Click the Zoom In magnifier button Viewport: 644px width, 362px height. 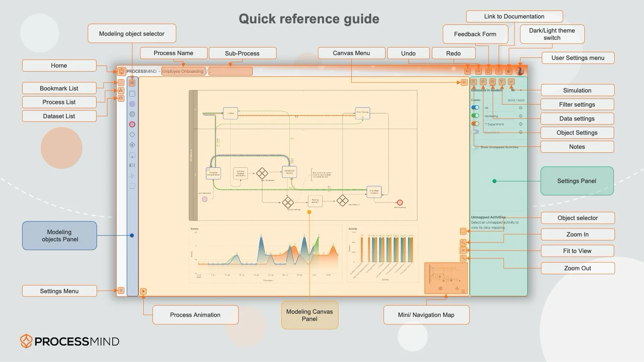463,243
